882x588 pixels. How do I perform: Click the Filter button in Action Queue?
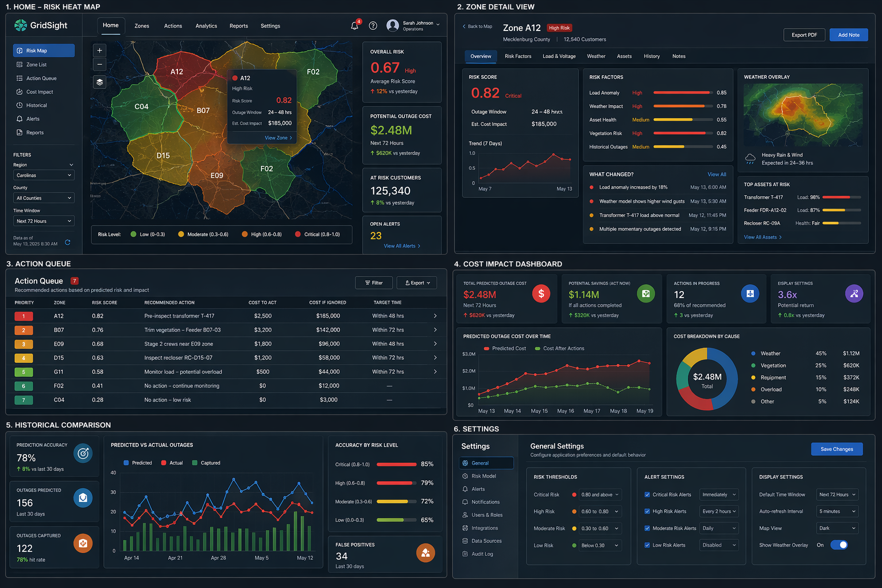tap(374, 283)
